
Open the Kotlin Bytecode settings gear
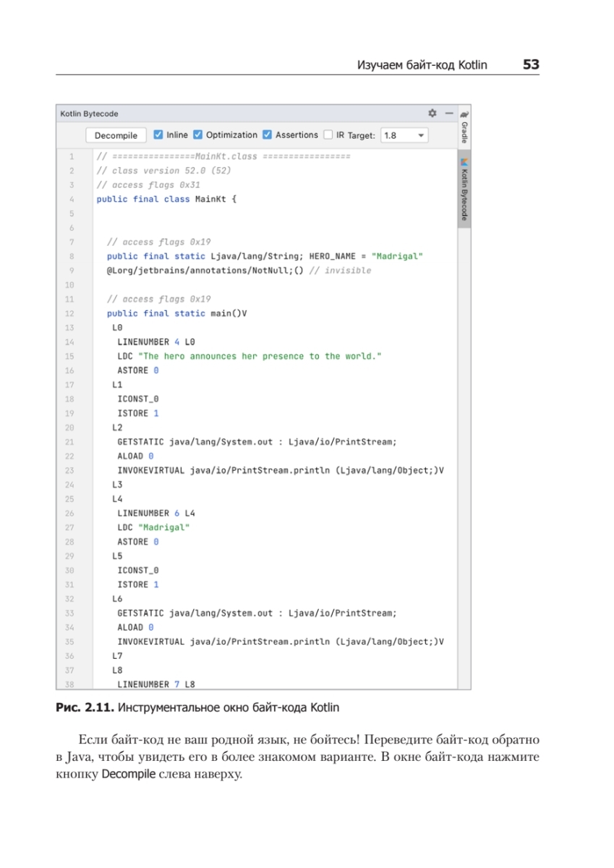click(x=432, y=114)
